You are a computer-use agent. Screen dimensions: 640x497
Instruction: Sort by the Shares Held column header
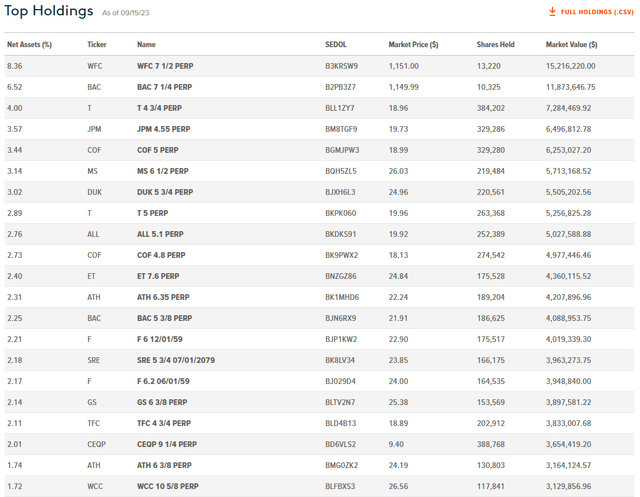tap(495, 45)
